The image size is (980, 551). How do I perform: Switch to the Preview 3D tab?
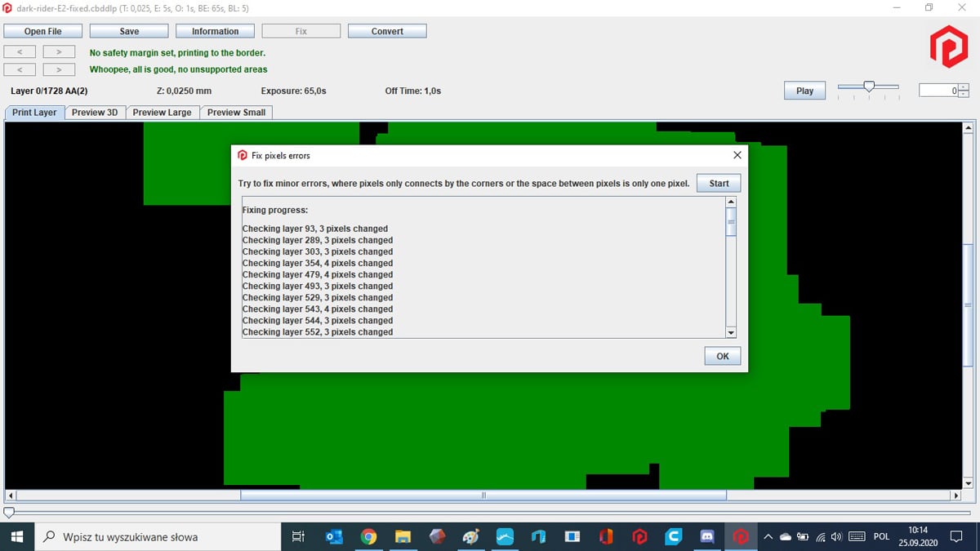95,113
